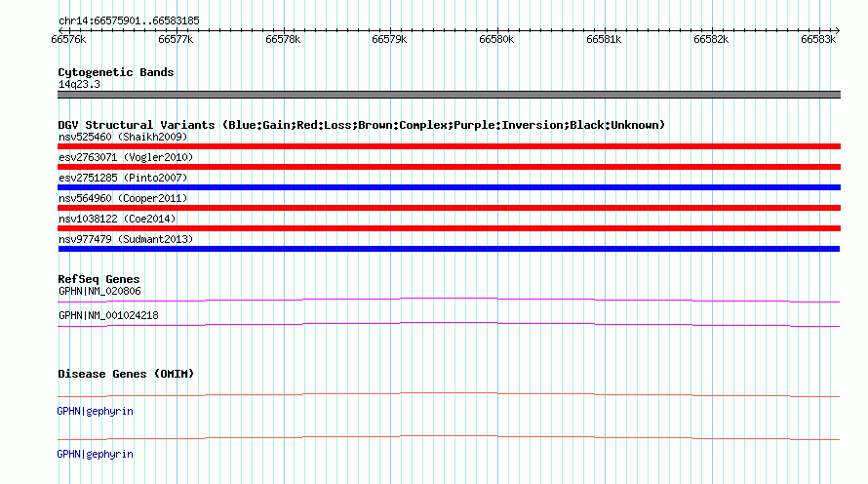
Task: Select the Cytogenetic Bands track title
Action: click(116, 72)
